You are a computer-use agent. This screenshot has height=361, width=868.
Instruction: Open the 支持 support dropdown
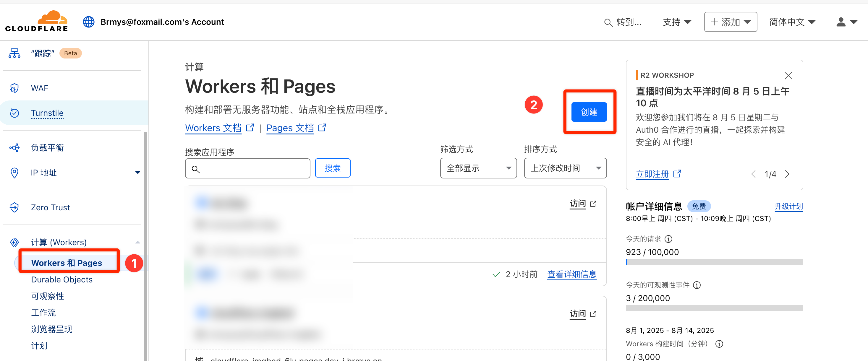coord(677,22)
